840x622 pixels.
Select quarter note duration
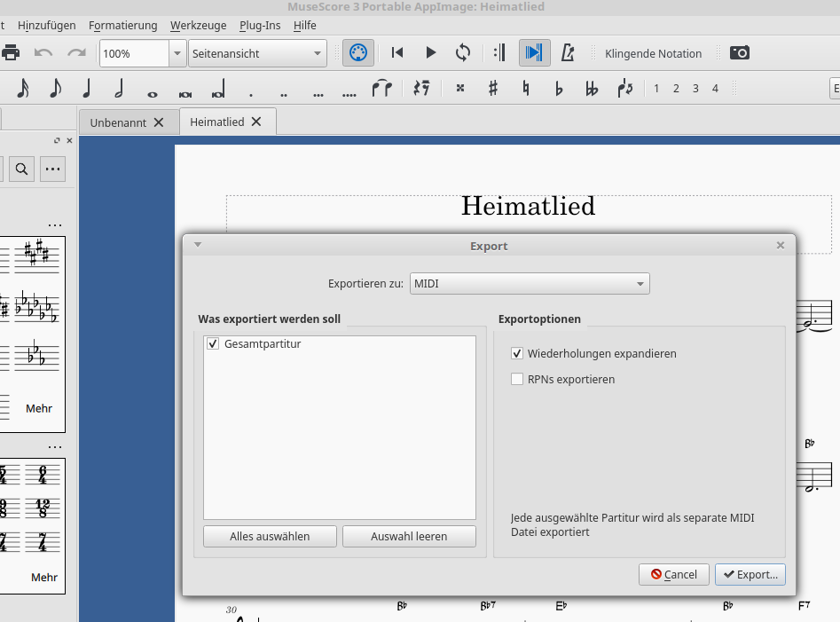(87, 88)
